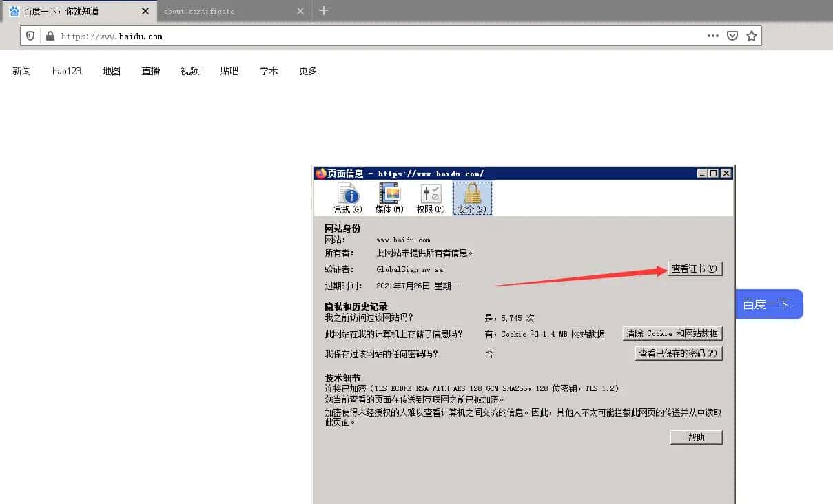Image resolution: width=833 pixels, height=504 pixels.
Task: Click the address bar showing www.baidu.com
Action: (276, 36)
